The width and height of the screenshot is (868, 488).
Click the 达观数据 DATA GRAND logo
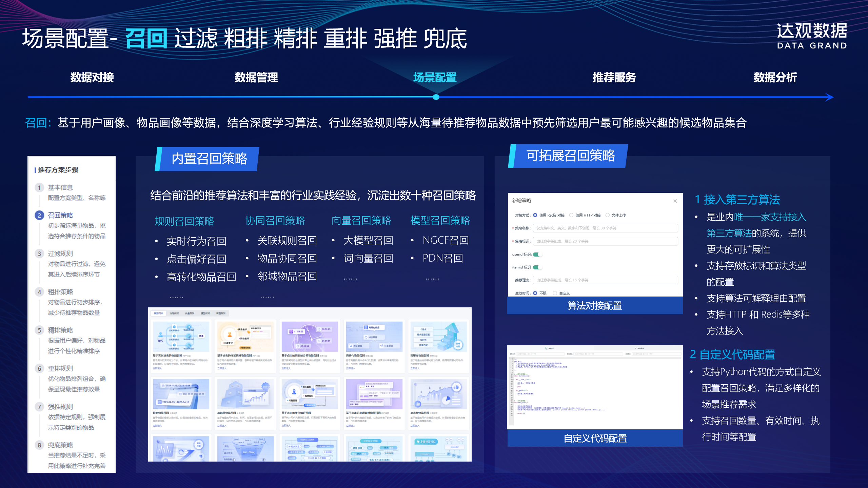coord(812,36)
